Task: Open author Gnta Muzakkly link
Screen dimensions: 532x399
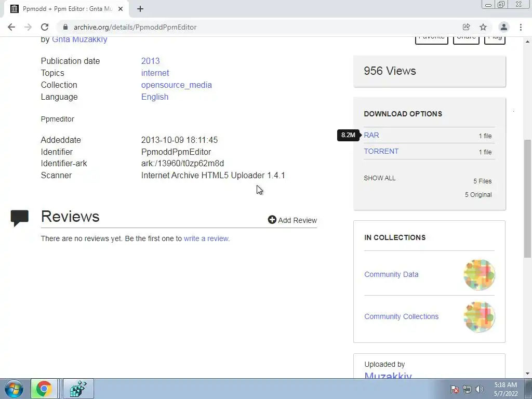Action: click(x=79, y=39)
